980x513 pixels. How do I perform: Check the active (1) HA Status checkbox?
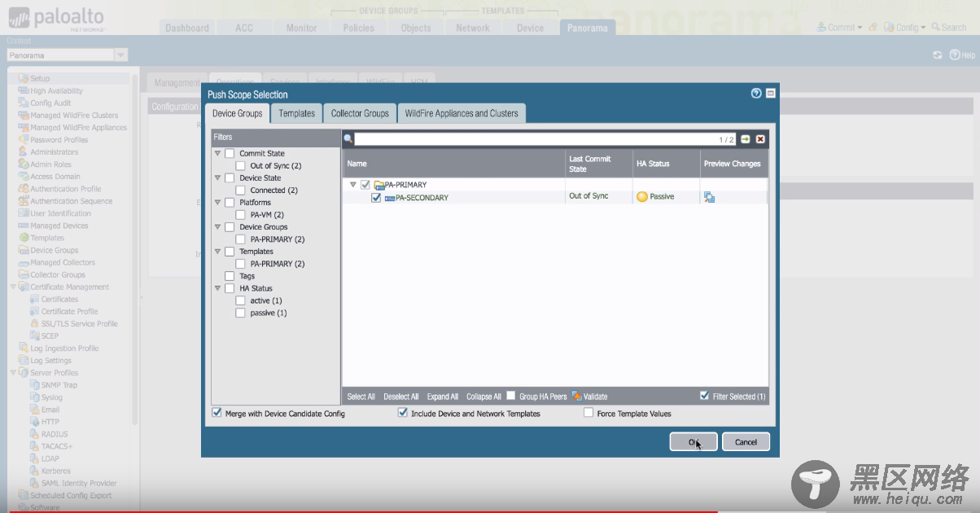[x=240, y=300]
